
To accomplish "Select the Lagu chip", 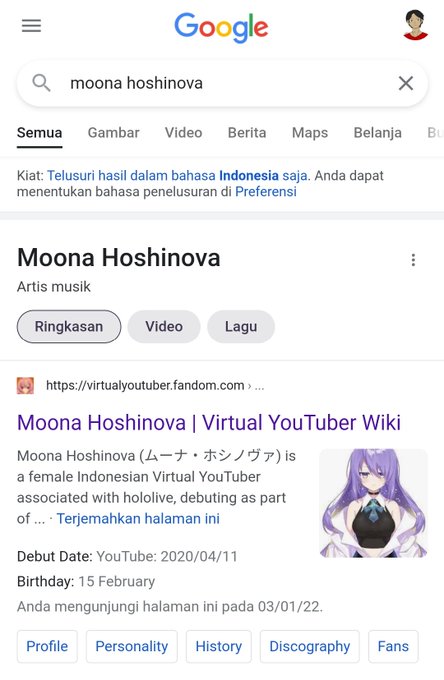I will coord(241,327).
